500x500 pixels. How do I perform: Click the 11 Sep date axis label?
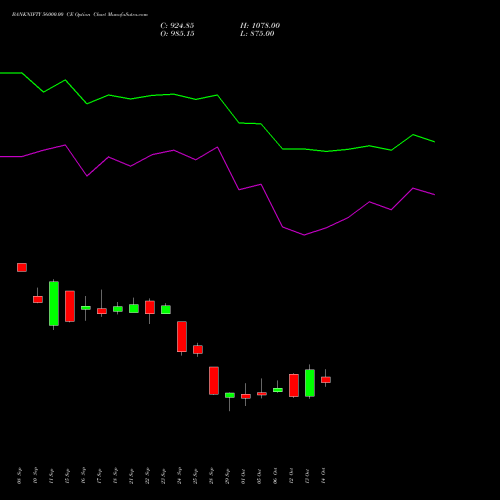click(x=51, y=476)
